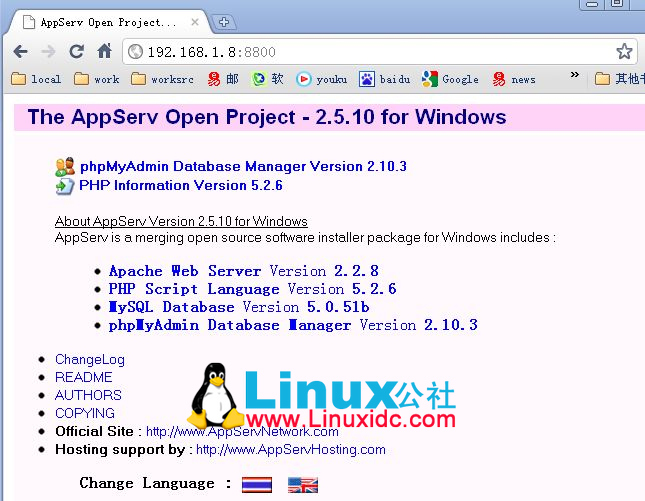Open the local bookmarks folder
645x501 pixels.
[x=36, y=79]
